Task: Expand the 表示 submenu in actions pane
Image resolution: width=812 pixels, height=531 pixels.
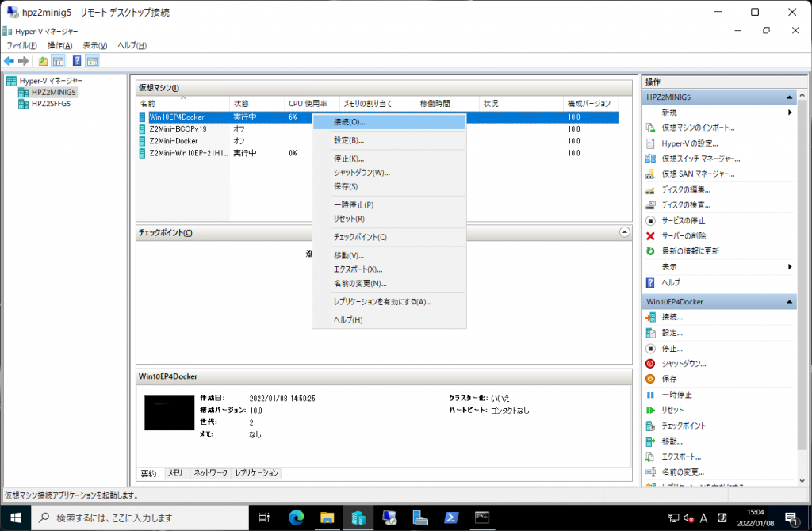Action: [790, 267]
